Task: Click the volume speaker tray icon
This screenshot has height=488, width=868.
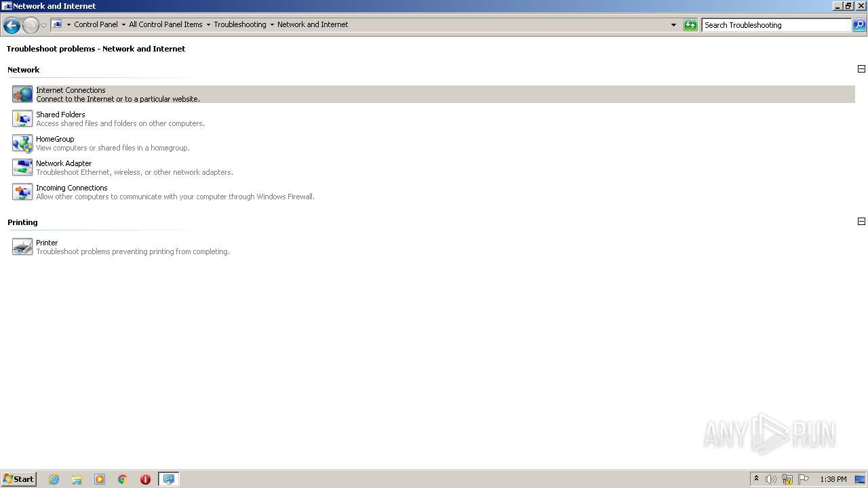Action: [x=771, y=479]
